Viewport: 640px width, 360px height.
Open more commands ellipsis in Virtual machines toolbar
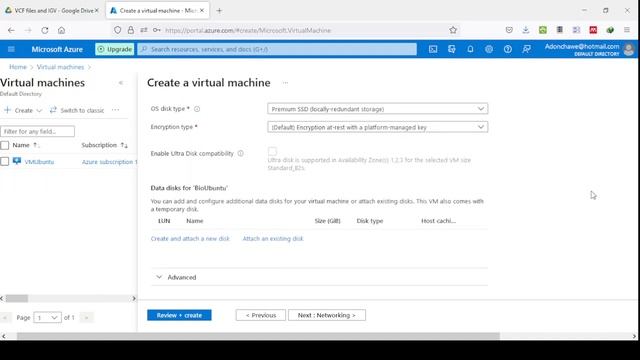[116, 110]
